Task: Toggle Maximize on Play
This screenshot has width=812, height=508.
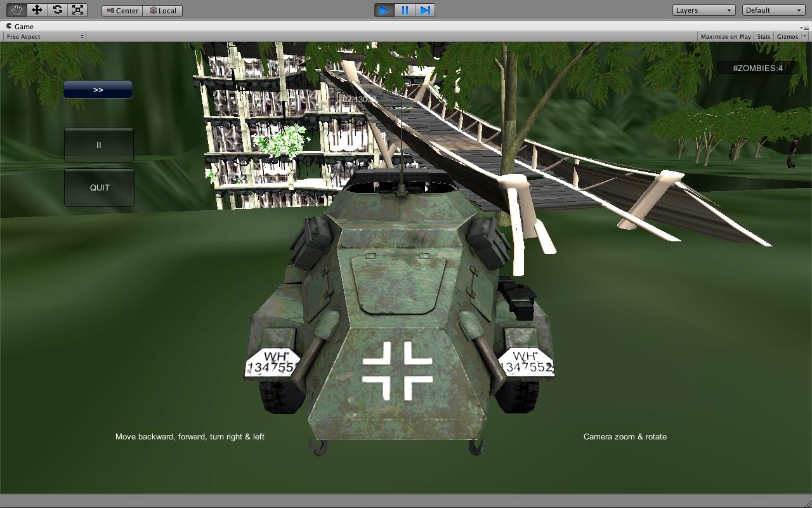Action: [x=725, y=36]
